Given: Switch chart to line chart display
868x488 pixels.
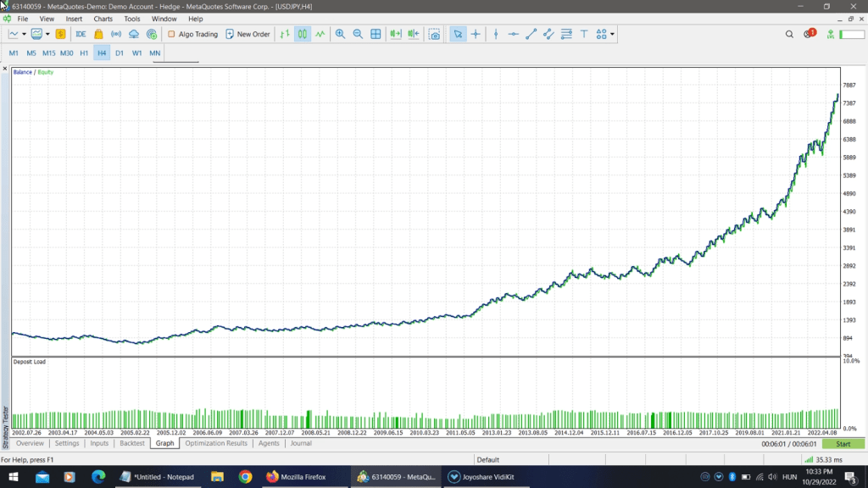Looking at the screenshot, I should tap(320, 35).
